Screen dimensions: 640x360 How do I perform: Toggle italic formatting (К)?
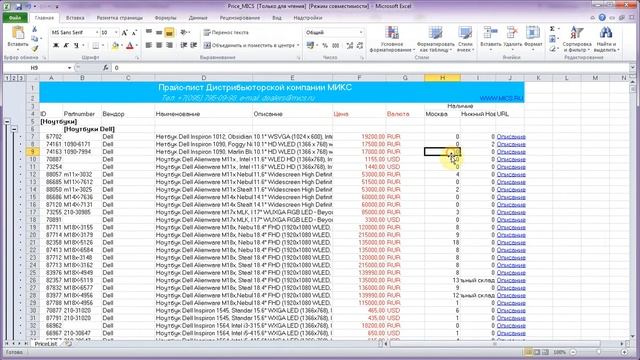tap(66, 45)
